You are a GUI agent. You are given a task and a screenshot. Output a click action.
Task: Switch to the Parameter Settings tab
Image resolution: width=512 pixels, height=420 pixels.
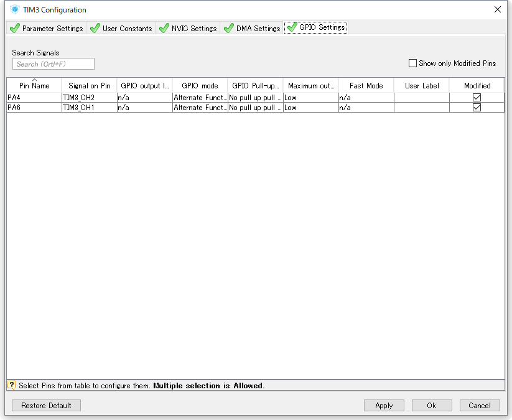point(52,28)
